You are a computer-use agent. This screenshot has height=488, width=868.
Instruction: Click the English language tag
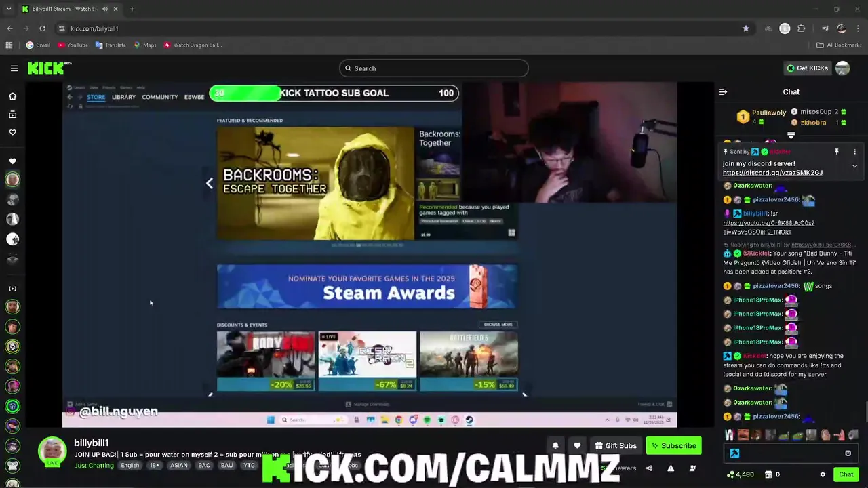[130, 466]
